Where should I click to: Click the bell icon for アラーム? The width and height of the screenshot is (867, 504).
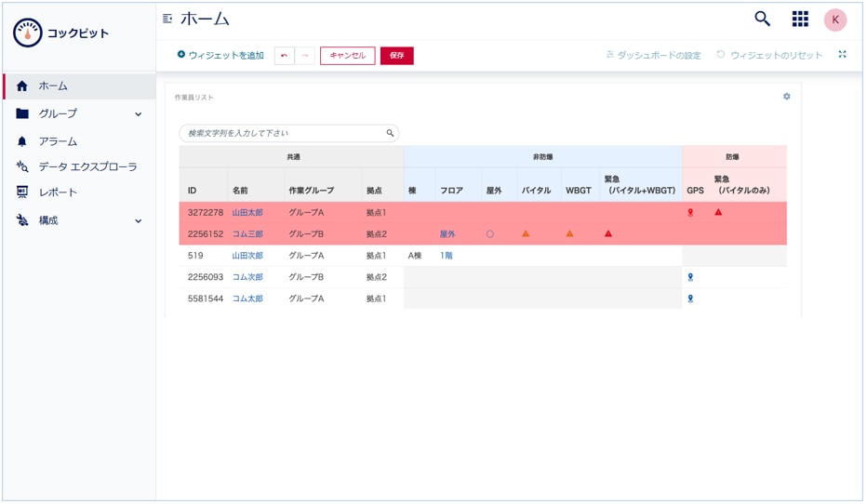click(x=22, y=141)
